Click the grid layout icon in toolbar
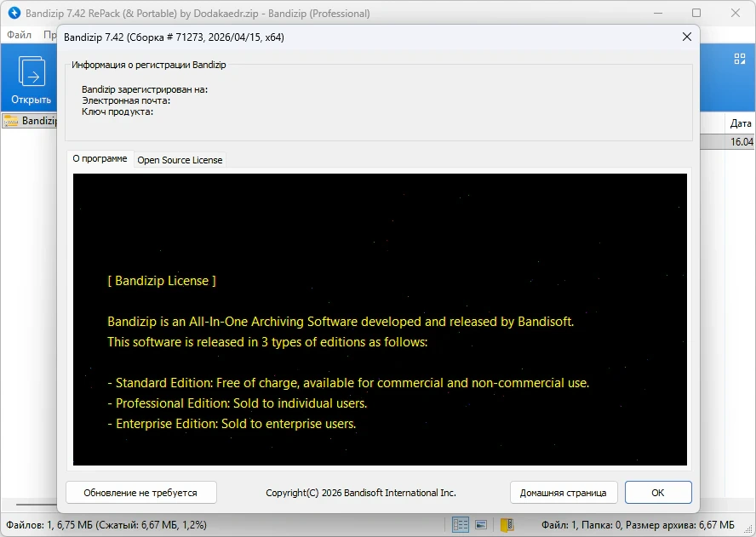The image size is (756, 537). coord(740,59)
